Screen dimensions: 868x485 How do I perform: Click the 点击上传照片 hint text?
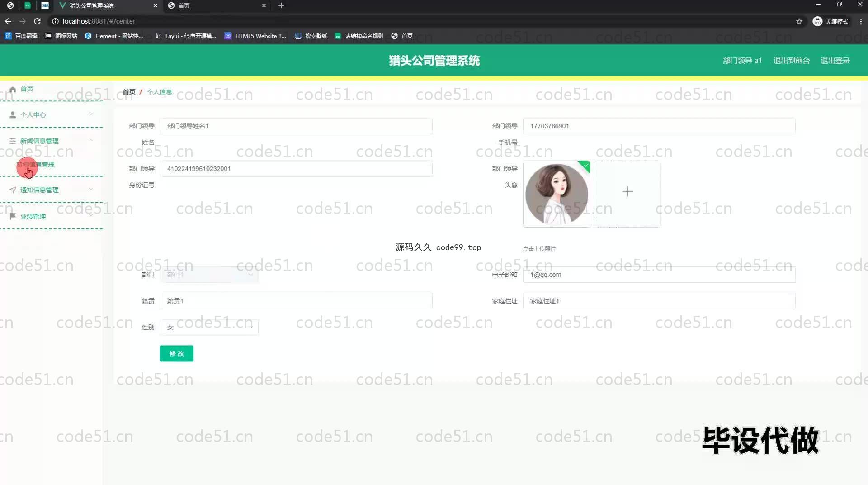[539, 249]
